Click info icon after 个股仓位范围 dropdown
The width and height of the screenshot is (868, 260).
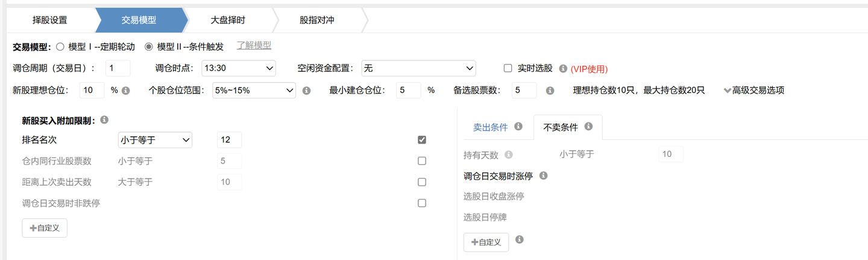(306, 90)
